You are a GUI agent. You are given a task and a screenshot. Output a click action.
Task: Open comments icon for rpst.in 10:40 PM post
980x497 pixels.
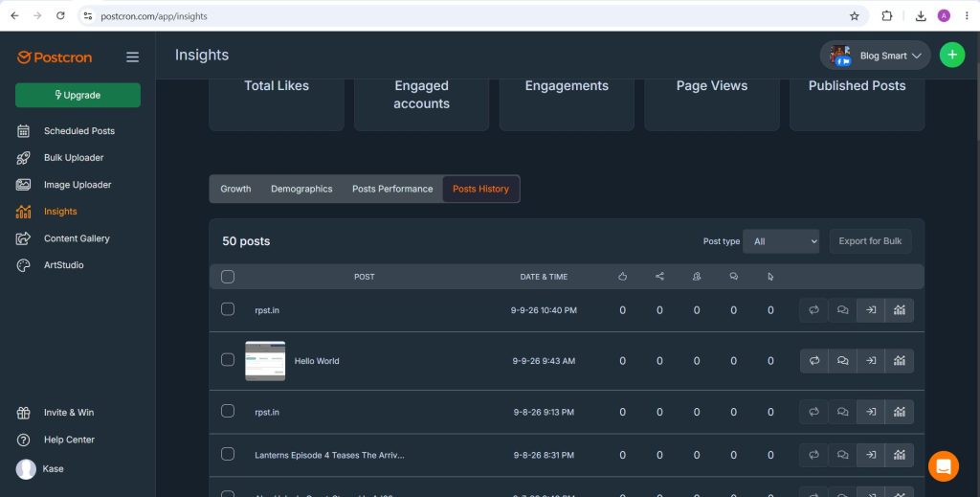[x=842, y=310]
